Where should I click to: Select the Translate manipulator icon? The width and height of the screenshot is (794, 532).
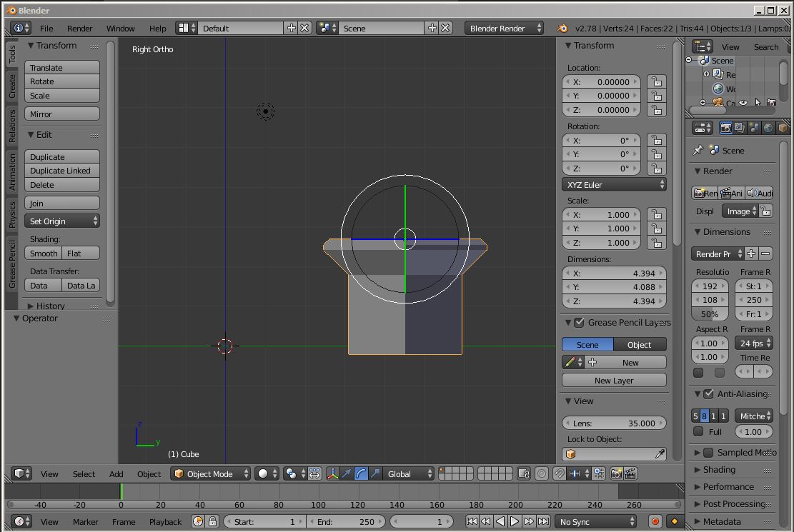[347, 473]
